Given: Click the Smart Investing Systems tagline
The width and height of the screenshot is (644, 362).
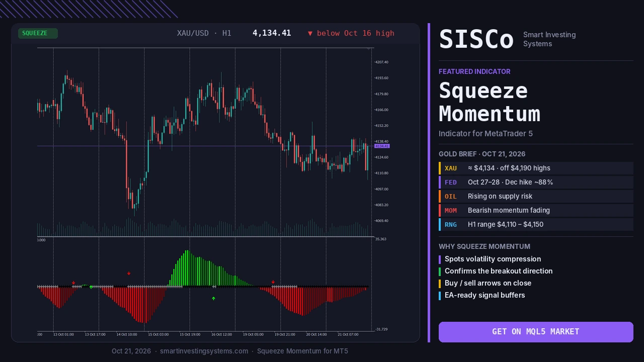Looking at the screenshot, I should (549, 39).
